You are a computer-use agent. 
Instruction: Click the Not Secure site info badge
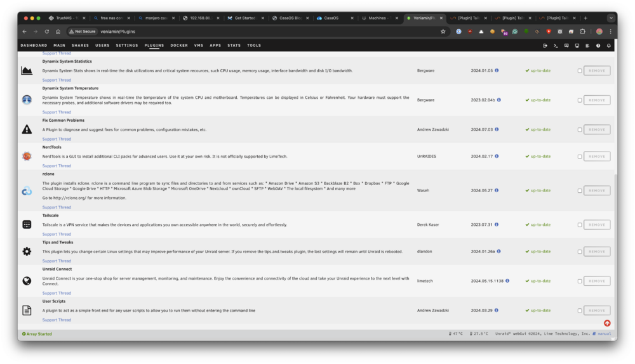83,32
